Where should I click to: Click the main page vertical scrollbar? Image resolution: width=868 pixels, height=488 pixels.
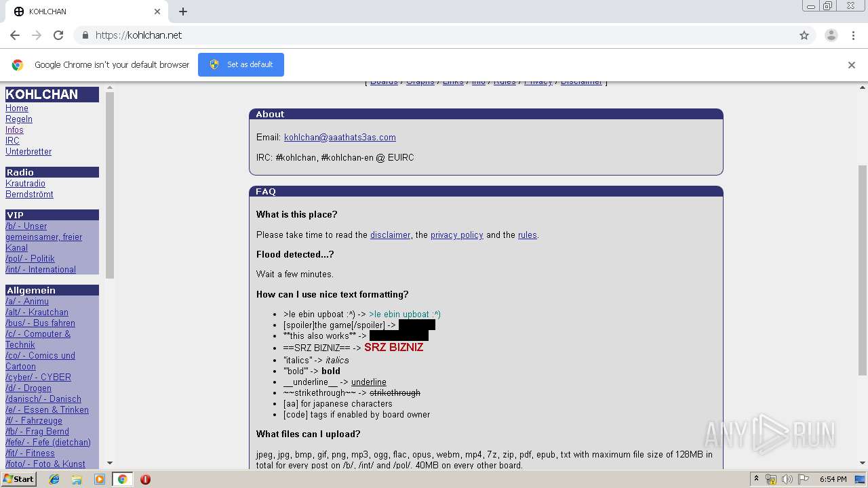pyautogui.click(x=863, y=269)
